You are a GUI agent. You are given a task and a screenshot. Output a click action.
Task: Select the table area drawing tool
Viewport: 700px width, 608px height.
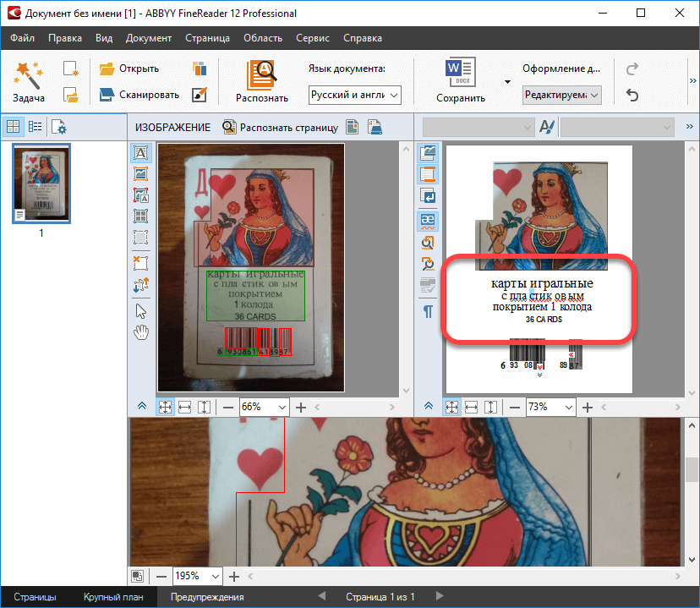tap(141, 216)
